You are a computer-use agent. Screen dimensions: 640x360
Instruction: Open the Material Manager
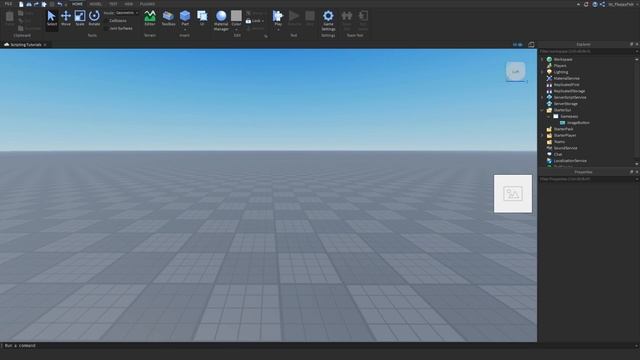pyautogui.click(x=221, y=20)
